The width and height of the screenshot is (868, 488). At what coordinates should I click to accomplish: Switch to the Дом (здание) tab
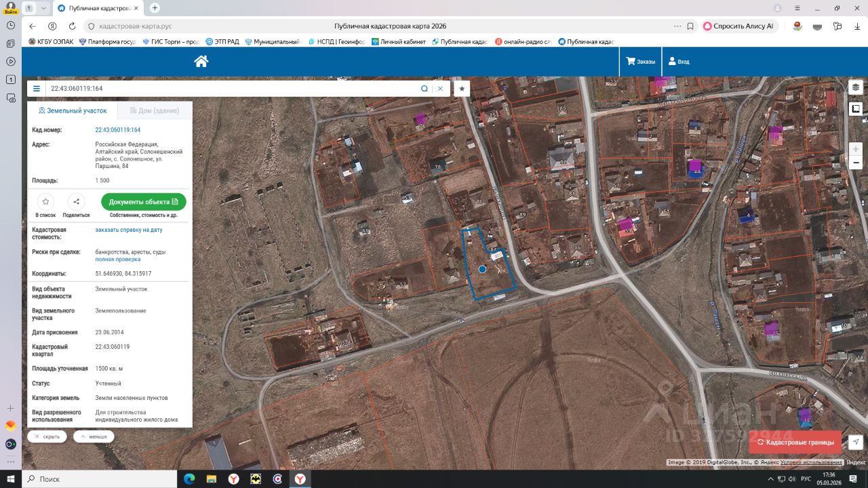pyautogui.click(x=155, y=110)
